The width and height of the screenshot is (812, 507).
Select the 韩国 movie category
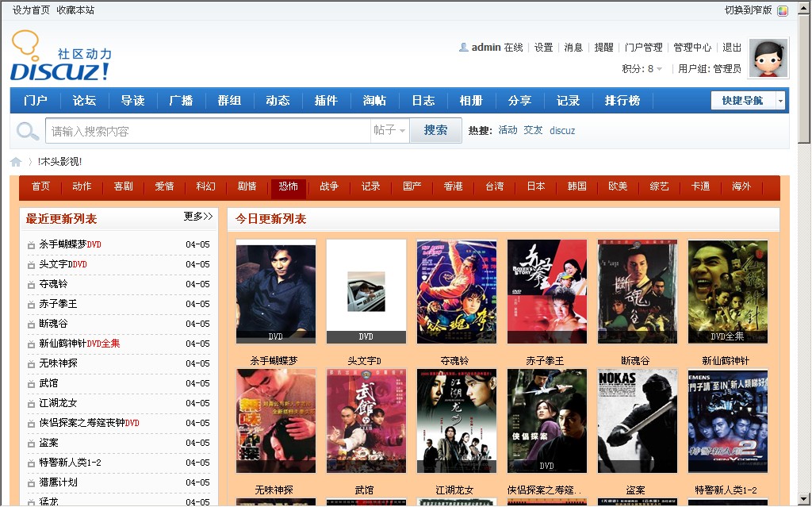(577, 186)
